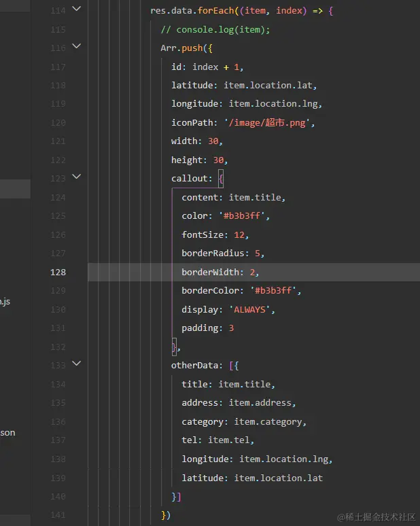Click the highlighted brace after 'callout:'
The height and width of the screenshot is (526, 420).
[x=221, y=179]
